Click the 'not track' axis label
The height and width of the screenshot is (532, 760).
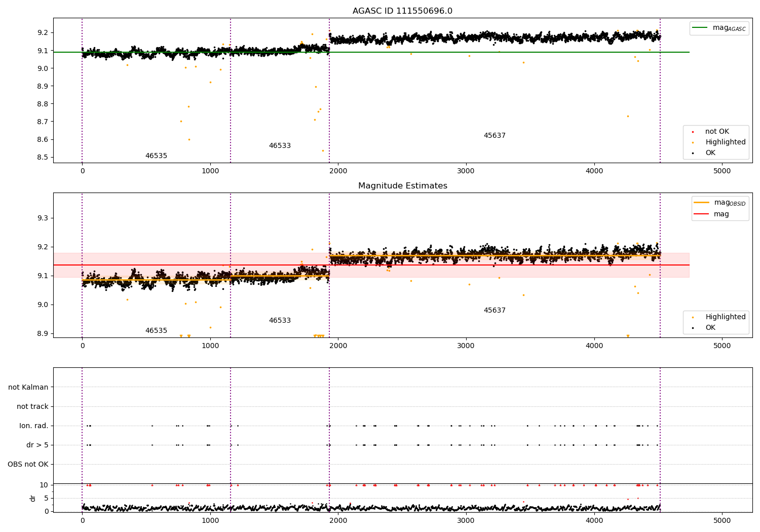pos(32,407)
